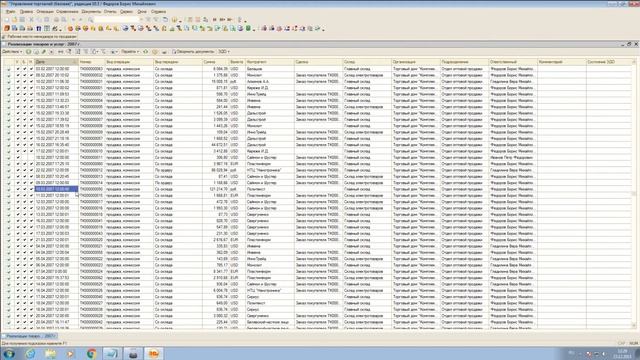The image size is (640, 360).
Task: Expand the Перейти dropdown
Action: point(130,52)
